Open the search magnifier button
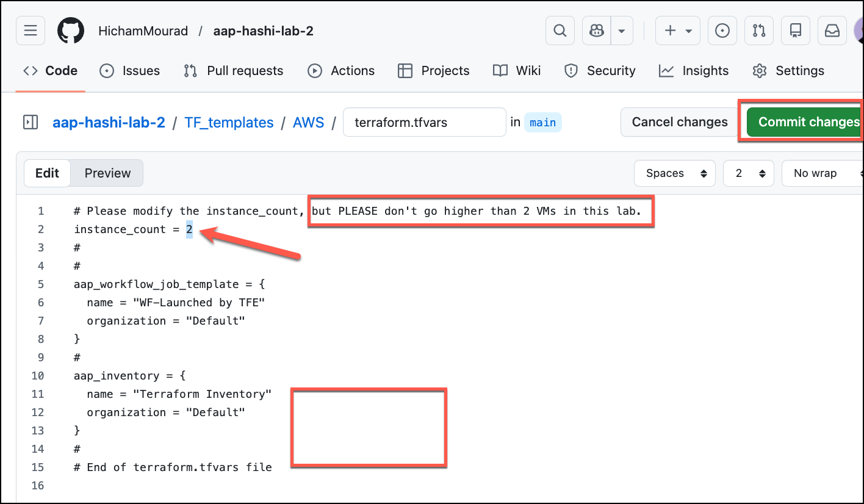864x504 pixels. pyautogui.click(x=560, y=31)
